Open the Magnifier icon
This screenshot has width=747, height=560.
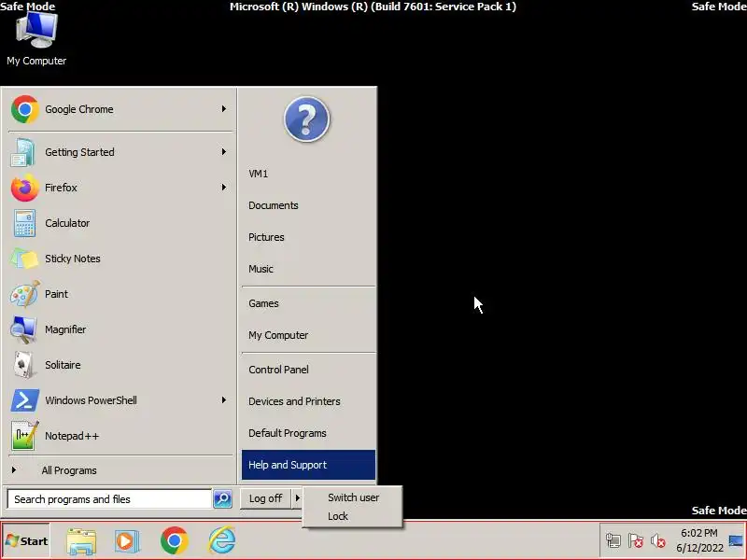(23, 329)
